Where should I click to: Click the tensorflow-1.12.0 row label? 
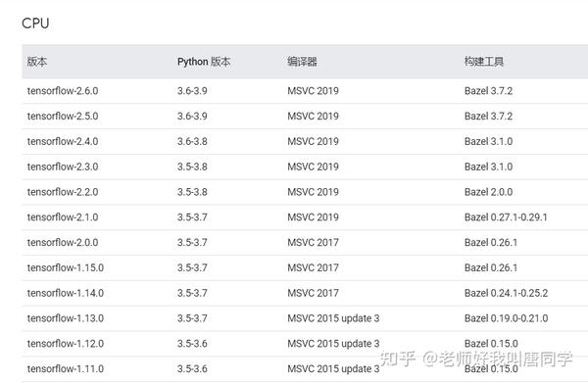coord(66,344)
